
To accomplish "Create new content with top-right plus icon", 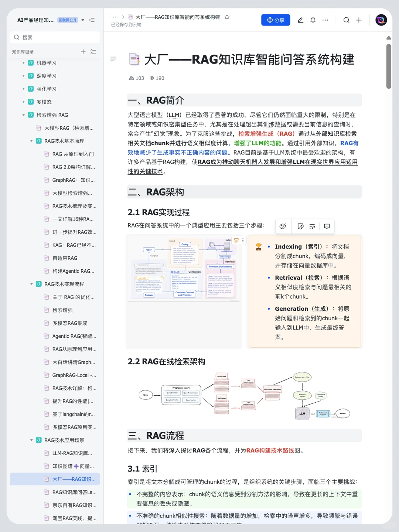I will point(359,20).
